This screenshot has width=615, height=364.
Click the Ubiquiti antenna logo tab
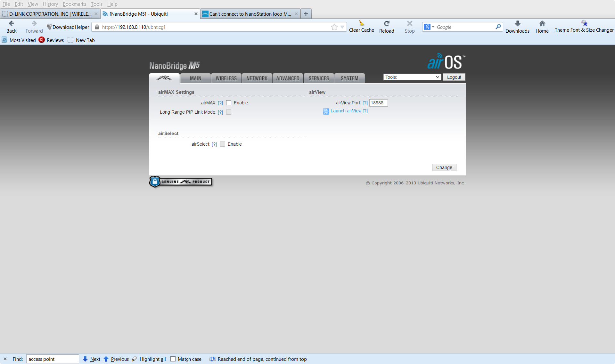(x=165, y=78)
